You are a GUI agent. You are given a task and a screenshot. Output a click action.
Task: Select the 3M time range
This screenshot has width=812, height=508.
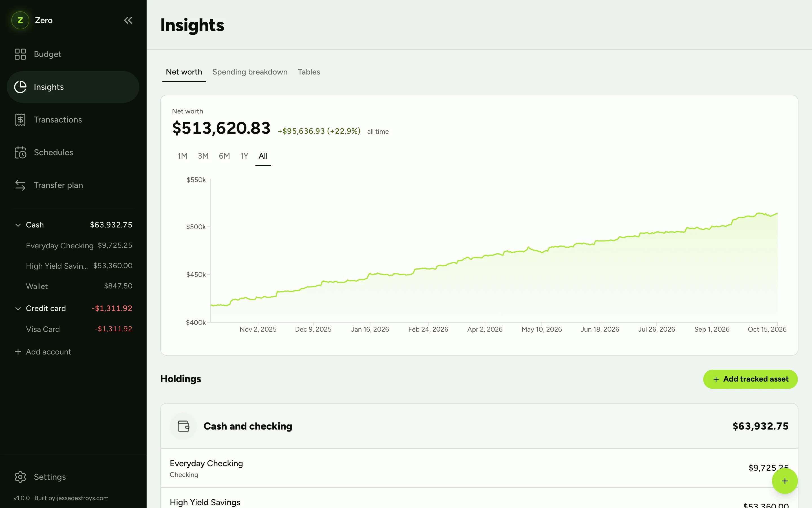pyautogui.click(x=203, y=156)
